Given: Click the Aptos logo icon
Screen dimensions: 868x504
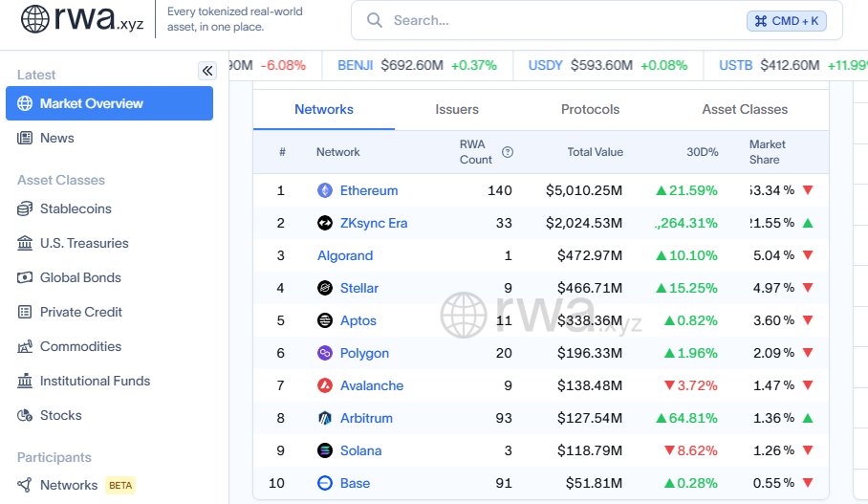Looking at the screenshot, I should click(x=325, y=320).
